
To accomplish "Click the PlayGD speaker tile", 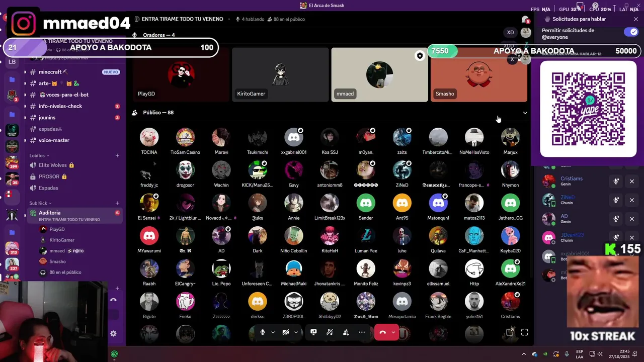I will [x=180, y=75].
